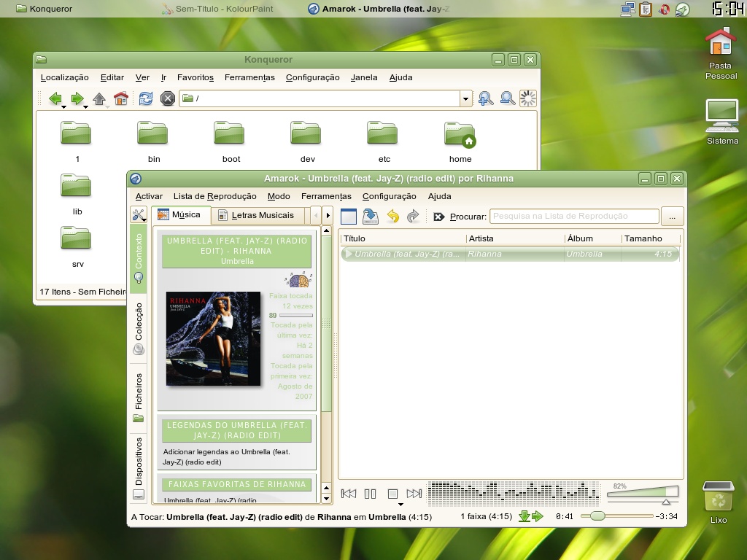Image resolution: width=747 pixels, height=560 pixels.
Task: Select the srv folder in Konqueror
Action: pyautogui.click(x=76, y=246)
